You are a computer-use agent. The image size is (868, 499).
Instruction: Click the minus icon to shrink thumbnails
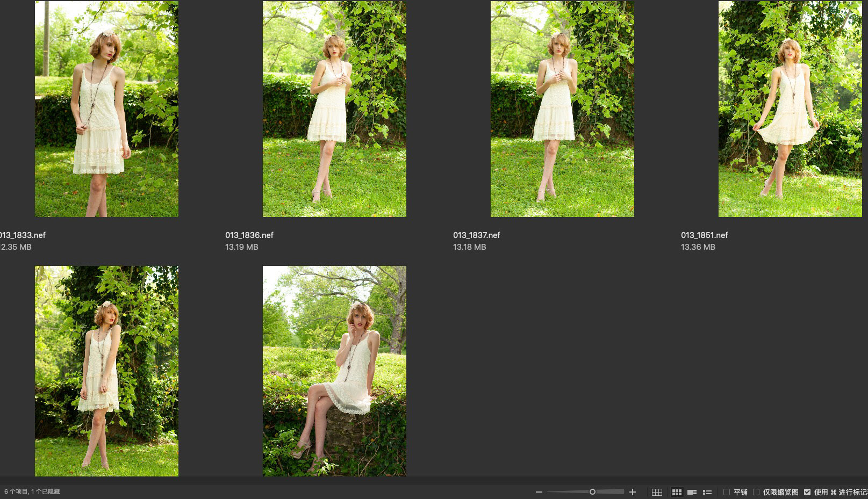(539, 492)
